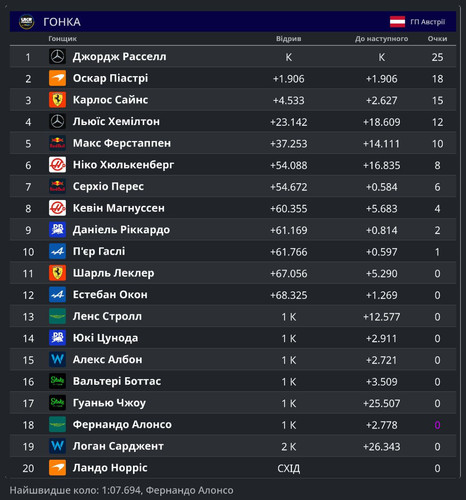
Task: Click the До наступного column header
Action: [381, 39]
